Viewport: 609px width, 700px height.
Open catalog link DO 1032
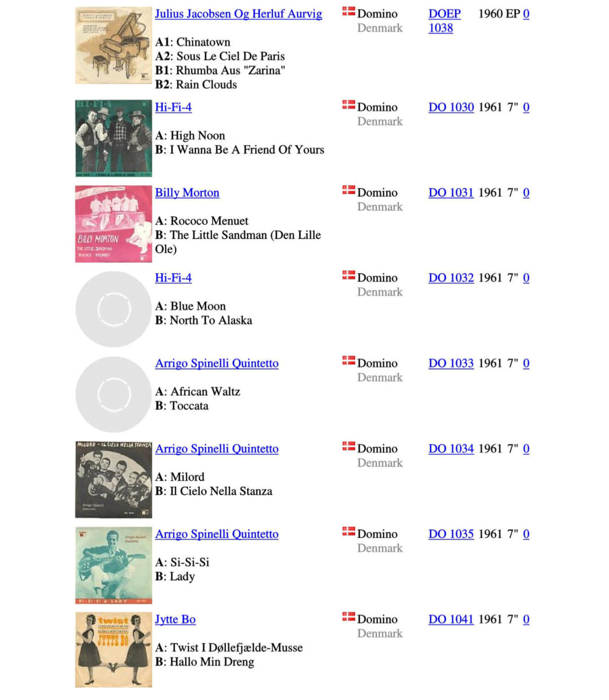click(451, 278)
